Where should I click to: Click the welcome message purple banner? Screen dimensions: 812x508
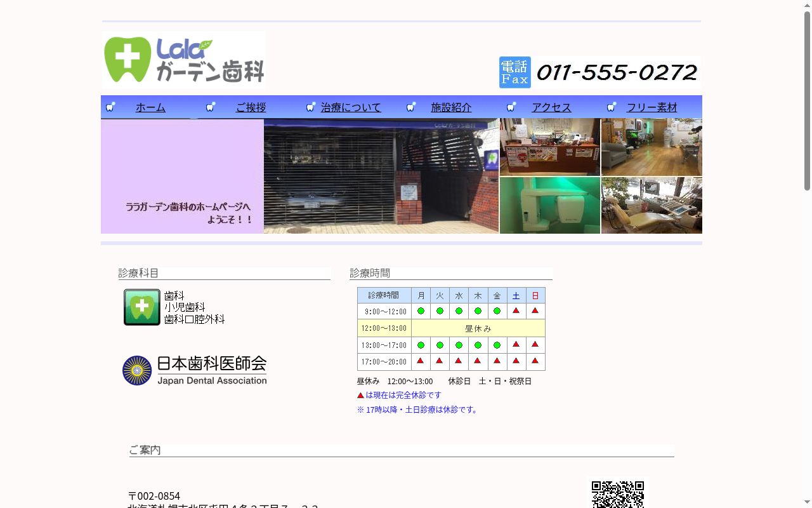[x=182, y=176]
